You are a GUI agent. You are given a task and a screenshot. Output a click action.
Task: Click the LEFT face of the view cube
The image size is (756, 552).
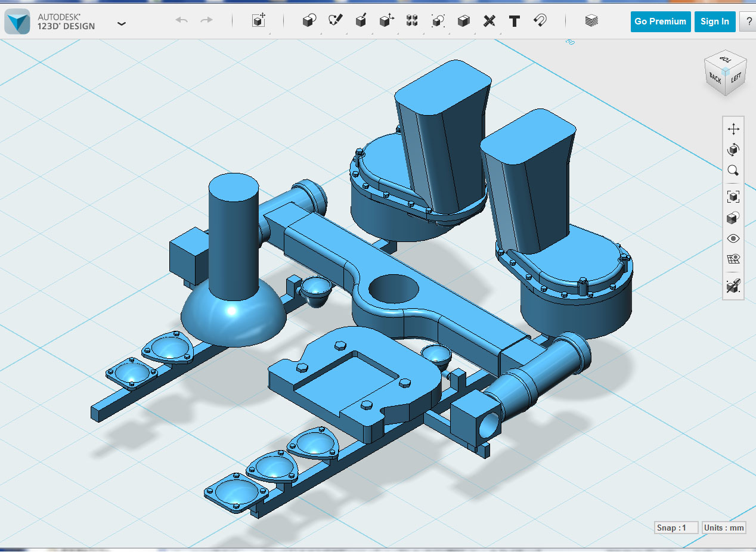736,78
